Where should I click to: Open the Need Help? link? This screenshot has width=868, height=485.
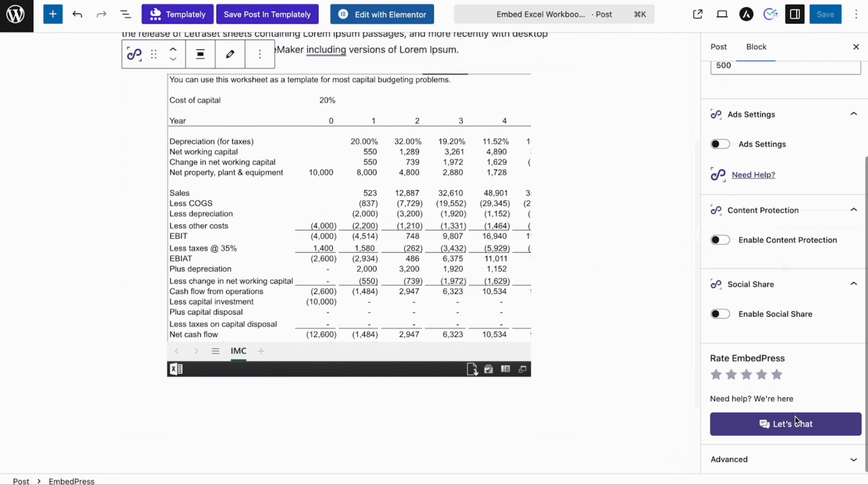pos(753,175)
